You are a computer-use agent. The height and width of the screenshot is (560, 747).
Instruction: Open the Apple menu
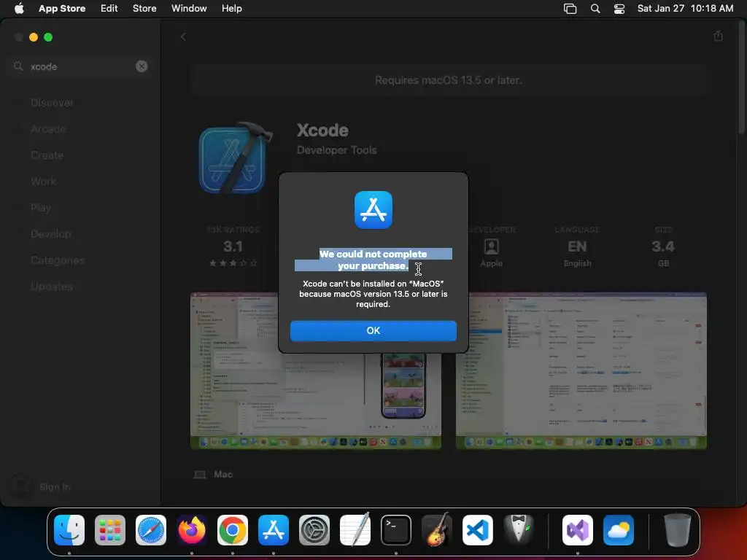[19, 8]
